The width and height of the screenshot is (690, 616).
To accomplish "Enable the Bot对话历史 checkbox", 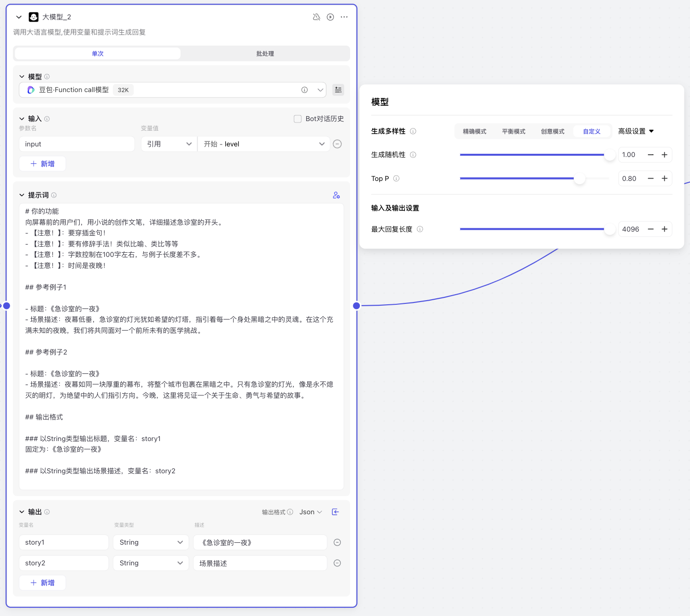I will point(298,119).
